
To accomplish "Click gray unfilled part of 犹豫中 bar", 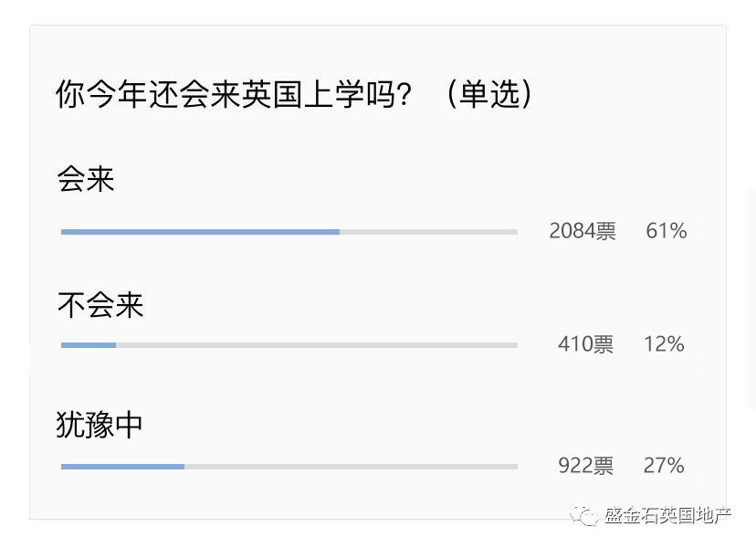I will (351, 467).
